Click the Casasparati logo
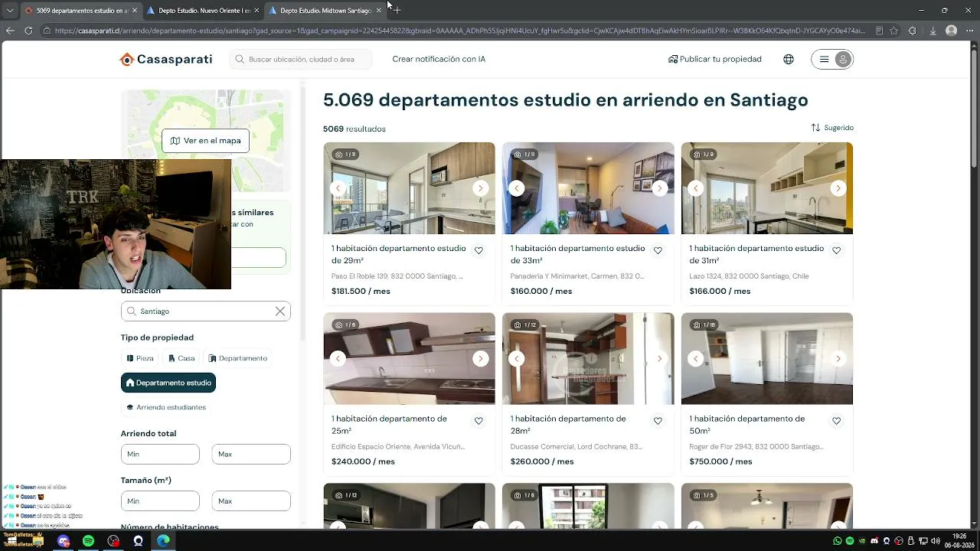 (166, 59)
